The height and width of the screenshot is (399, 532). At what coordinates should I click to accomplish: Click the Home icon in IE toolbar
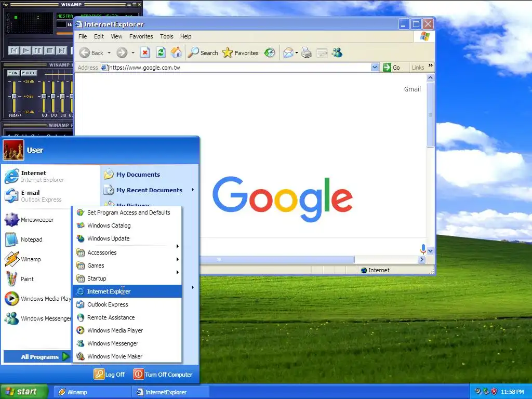(x=176, y=52)
